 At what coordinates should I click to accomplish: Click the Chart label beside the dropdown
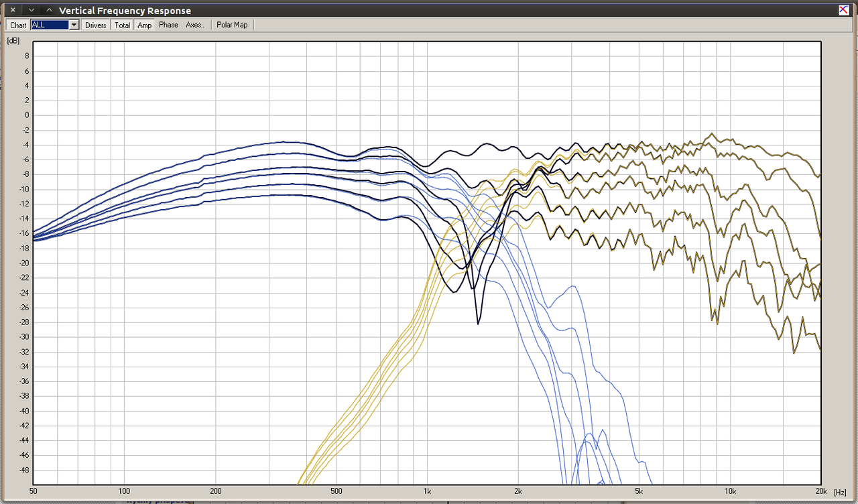pos(18,25)
